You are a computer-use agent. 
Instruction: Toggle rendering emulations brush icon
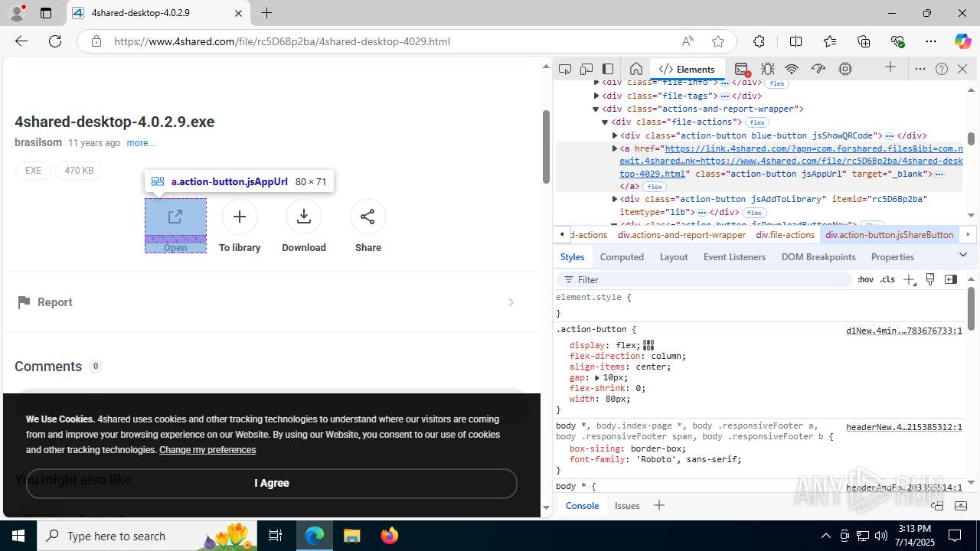pyautogui.click(x=930, y=279)
